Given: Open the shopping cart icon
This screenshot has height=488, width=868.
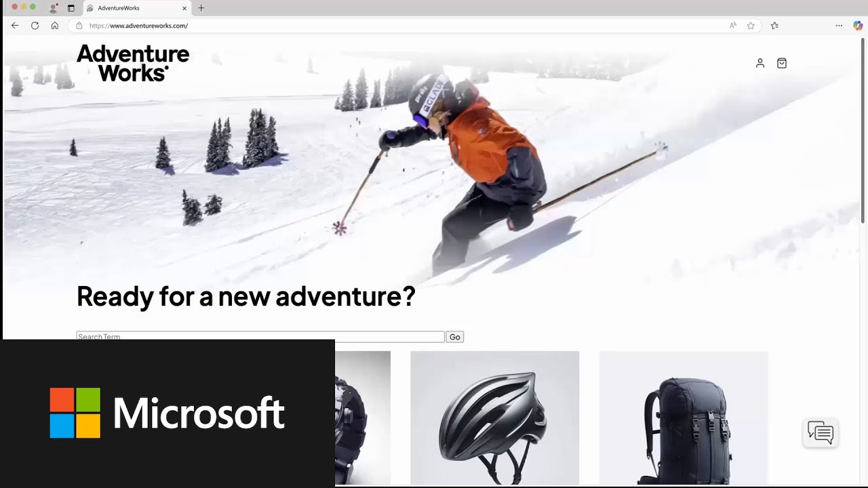Looking at the screenshot, I should 782,63.
